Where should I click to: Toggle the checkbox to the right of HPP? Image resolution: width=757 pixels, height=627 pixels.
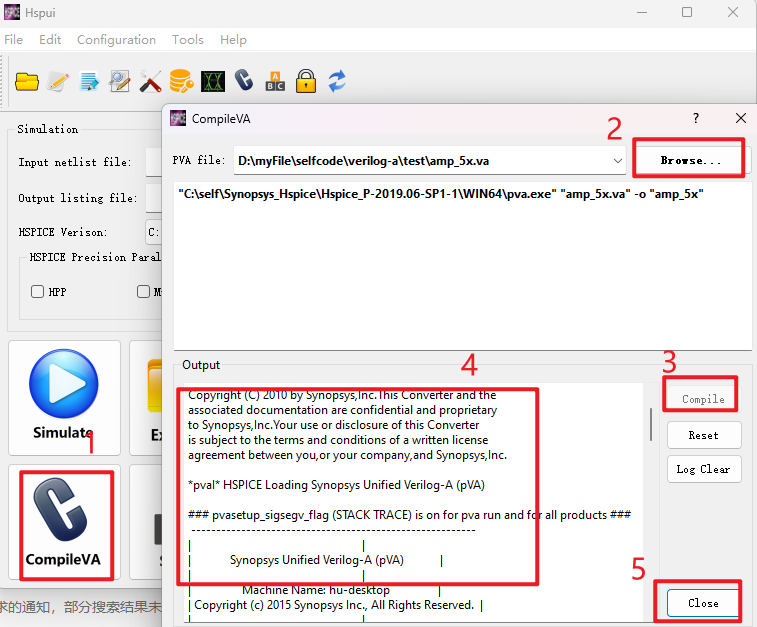coord(143,292)
